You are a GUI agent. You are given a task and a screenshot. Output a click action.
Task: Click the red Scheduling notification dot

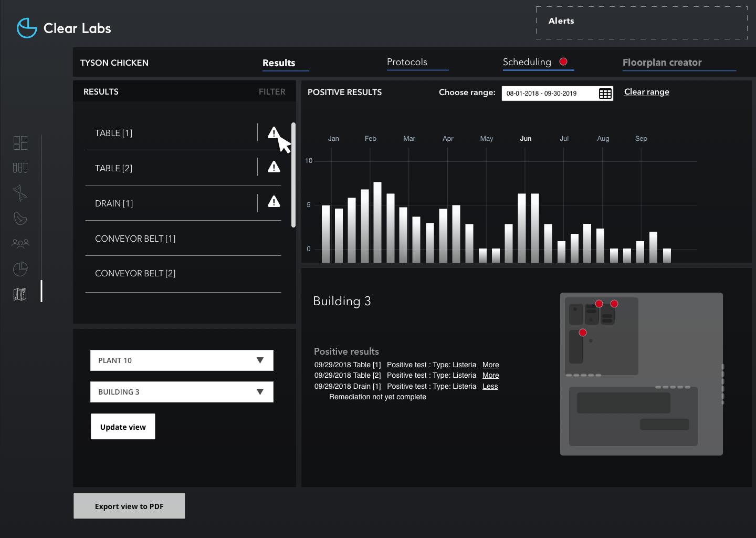[563, 61]
